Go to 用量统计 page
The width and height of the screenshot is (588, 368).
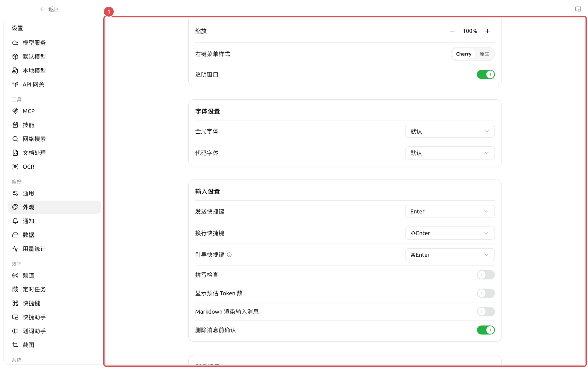pyautogui.click(x=54, y=249)
